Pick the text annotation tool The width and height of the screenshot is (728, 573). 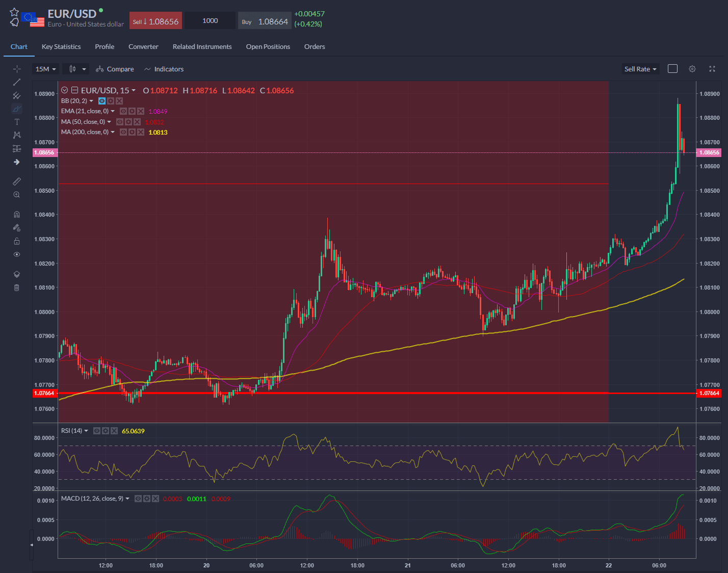(x=17, y=122)
